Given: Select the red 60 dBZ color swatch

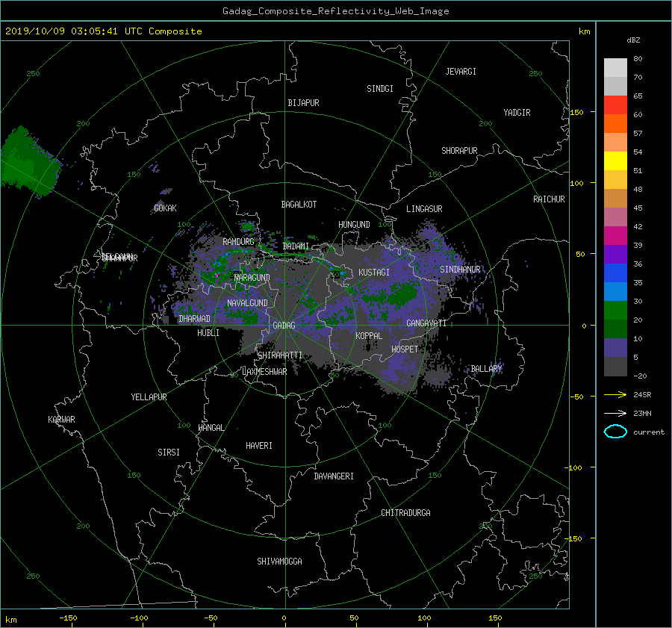Looking at the screenshot, I should tap(615, 105).
